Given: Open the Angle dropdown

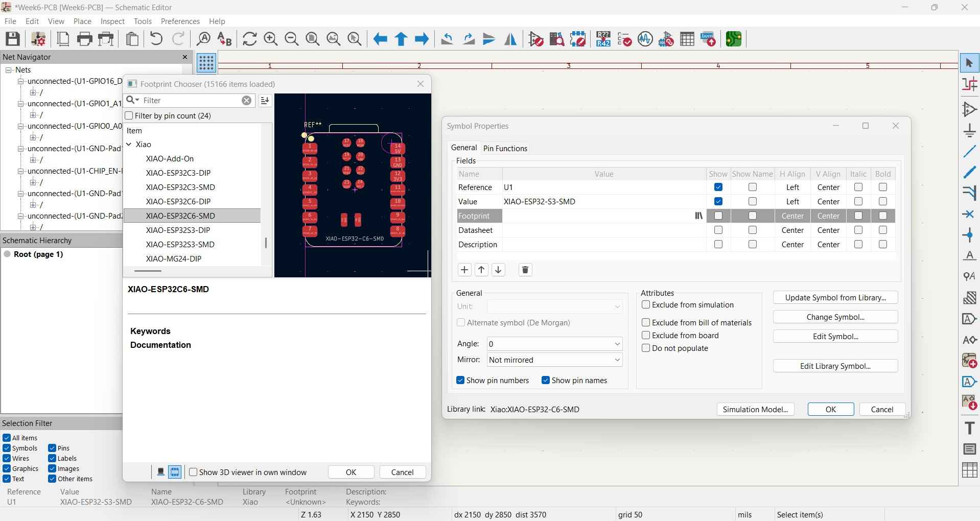Looking at the screenshot, I should click(554, 344).
